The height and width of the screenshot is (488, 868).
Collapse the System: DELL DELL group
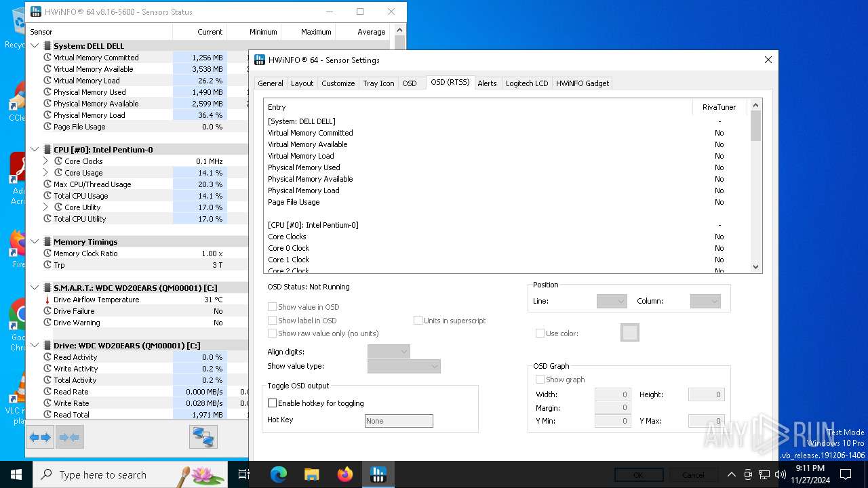(35, 46)
